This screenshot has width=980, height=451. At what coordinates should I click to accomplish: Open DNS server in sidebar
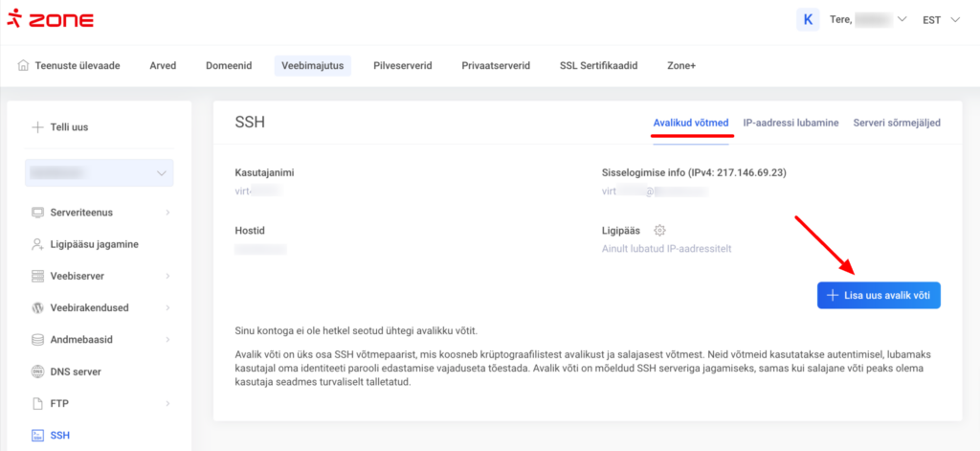tap(75, 372)
